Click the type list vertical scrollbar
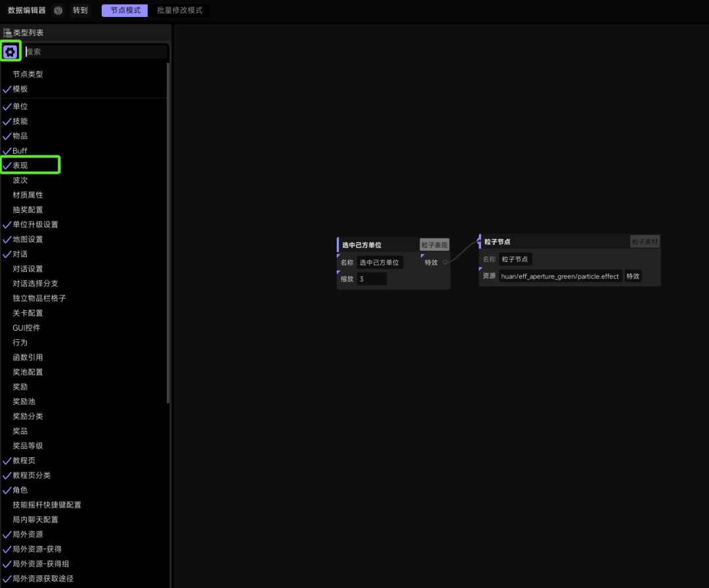 point(168,233)
